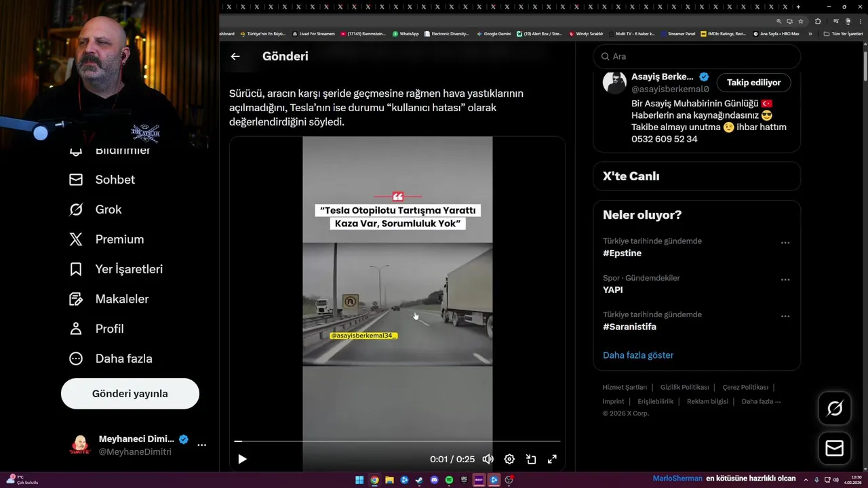Seek on the video progress bar

tap(397, 441)
